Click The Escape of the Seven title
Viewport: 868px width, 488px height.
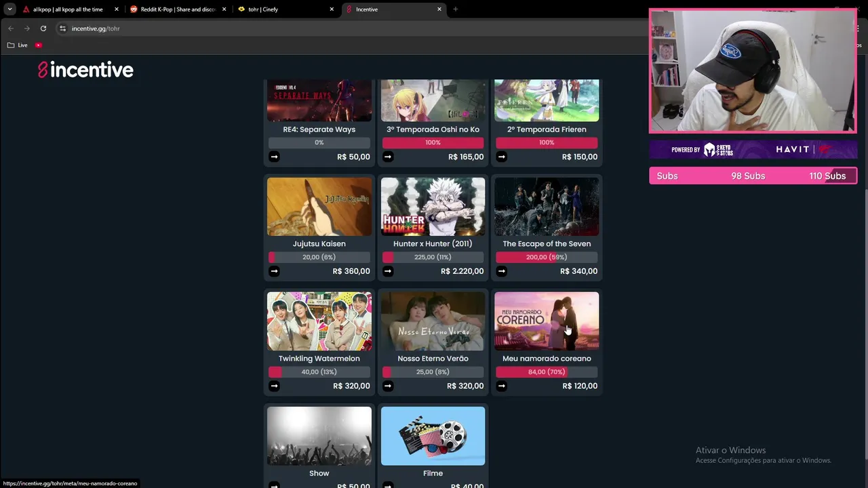(x=547, y=244)
